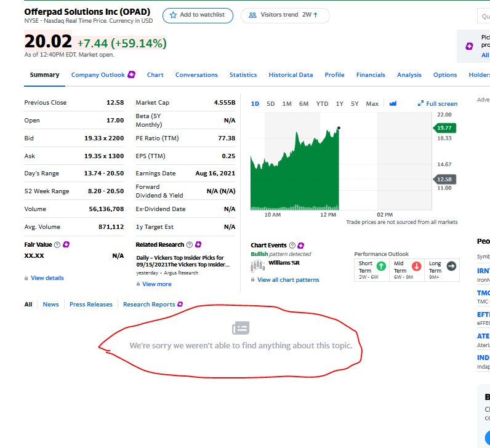Click the up arrow after 2W
This screenshot has width=490, height=448.
click(315, 15)
